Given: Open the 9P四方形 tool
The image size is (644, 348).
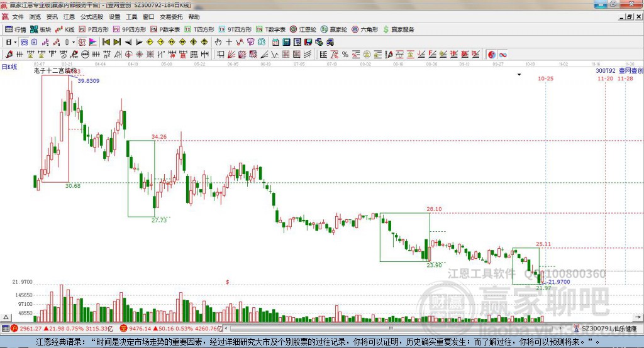Looking at the screenshot, I should pyautogui.click(x=130, y=30).
